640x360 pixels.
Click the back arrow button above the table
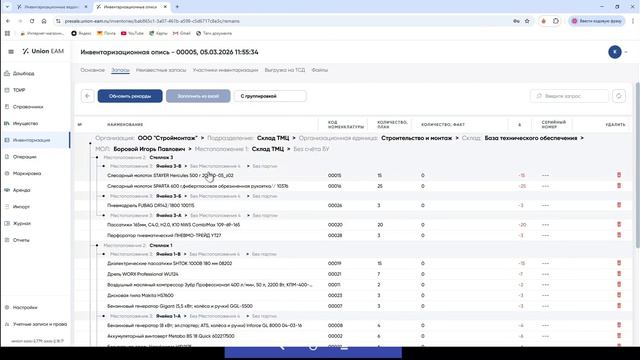pos(87,96)
